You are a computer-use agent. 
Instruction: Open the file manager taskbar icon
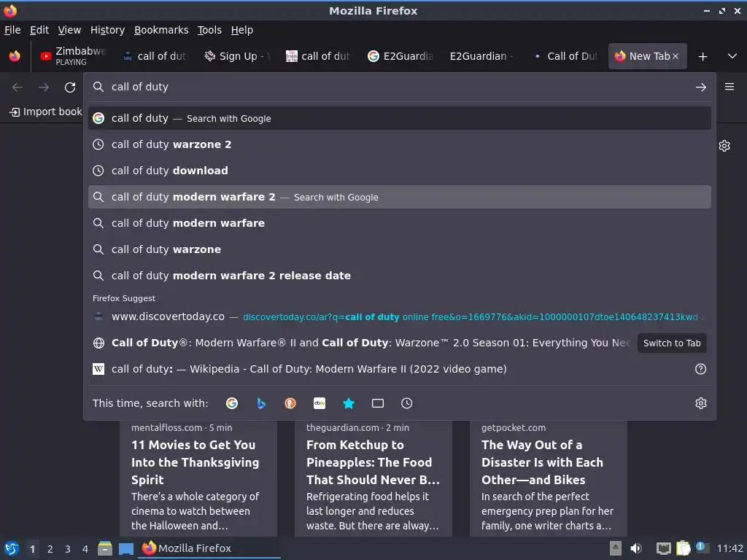[x=105, y=548]
